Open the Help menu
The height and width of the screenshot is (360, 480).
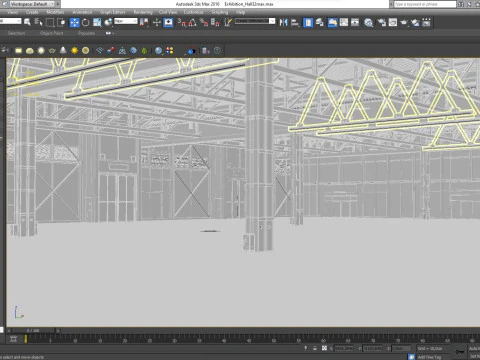click(x=240, y=12)
